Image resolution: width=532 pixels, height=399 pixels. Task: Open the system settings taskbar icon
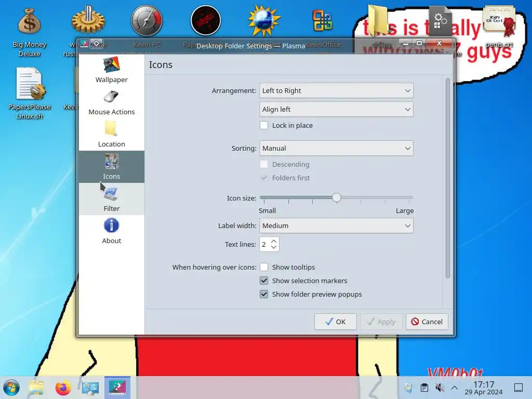[x=90, y=388]
